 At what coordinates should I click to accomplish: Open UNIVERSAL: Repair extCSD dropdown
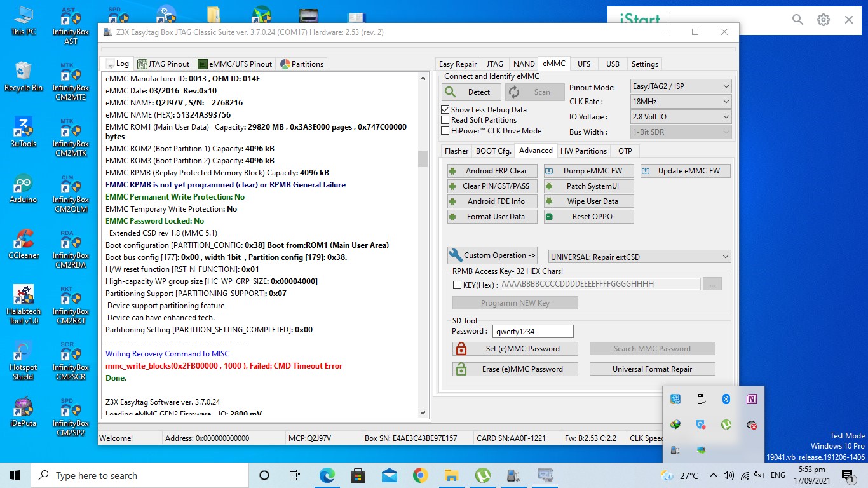pos(639,257)
